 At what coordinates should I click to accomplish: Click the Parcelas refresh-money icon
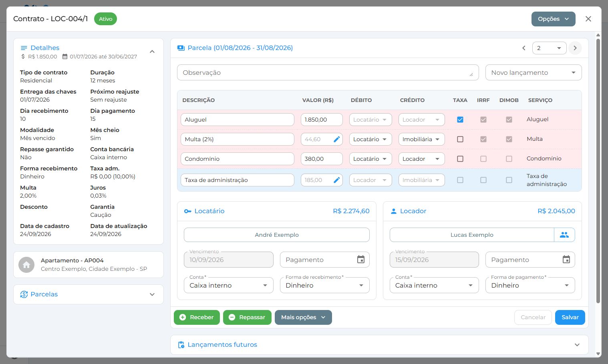pyautogui.click(x=24, y=294)
